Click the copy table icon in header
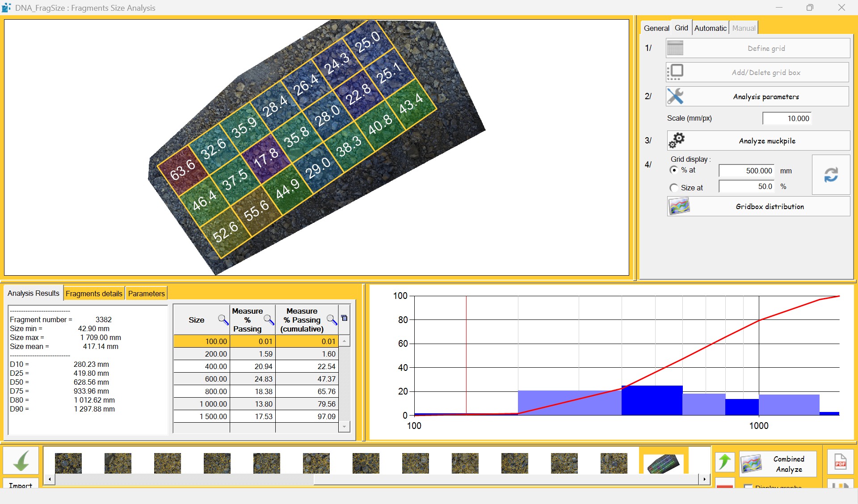 (344, 318)
